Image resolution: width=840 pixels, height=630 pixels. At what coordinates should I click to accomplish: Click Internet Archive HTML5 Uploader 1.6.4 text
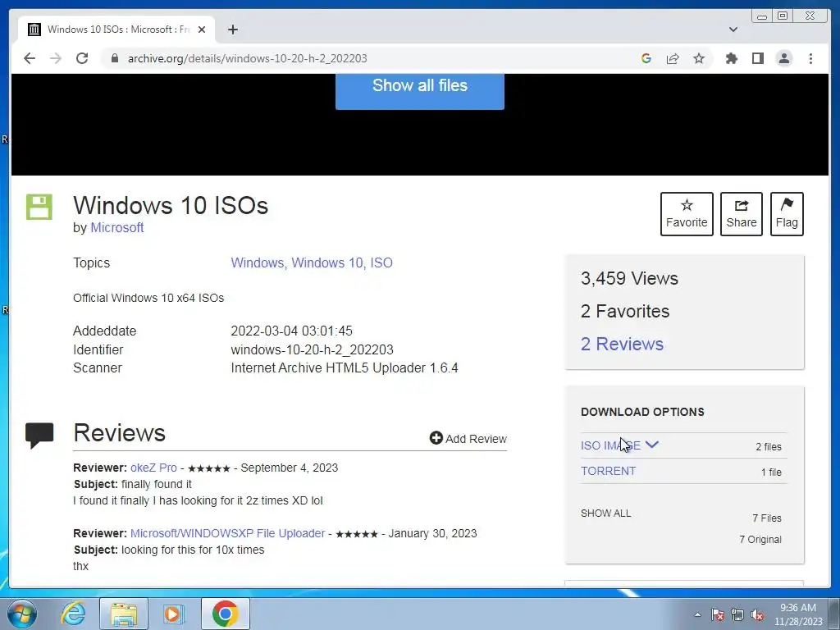point(345,368)
